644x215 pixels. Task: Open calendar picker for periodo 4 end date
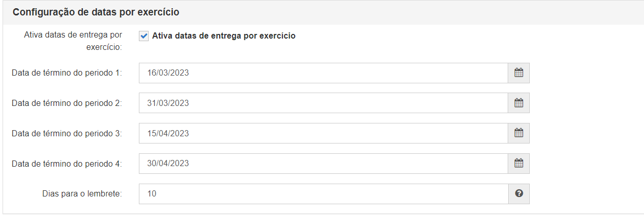(x=519, y=164)
